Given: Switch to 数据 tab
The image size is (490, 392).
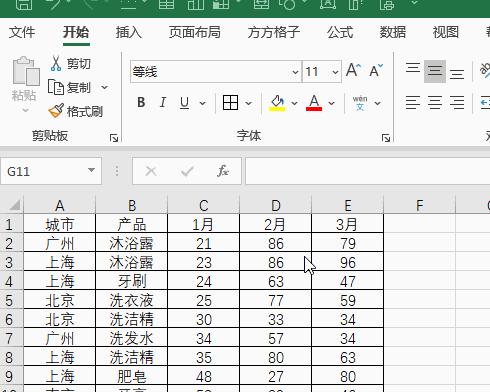Looking at the screenshot, I should [x=393, y=32].
